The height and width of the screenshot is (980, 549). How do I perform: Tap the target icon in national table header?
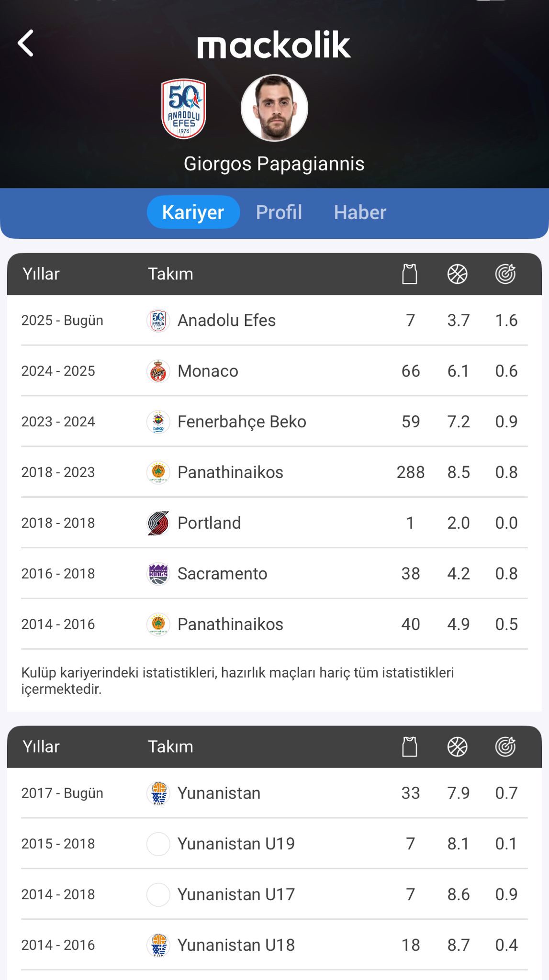(505, 747)
